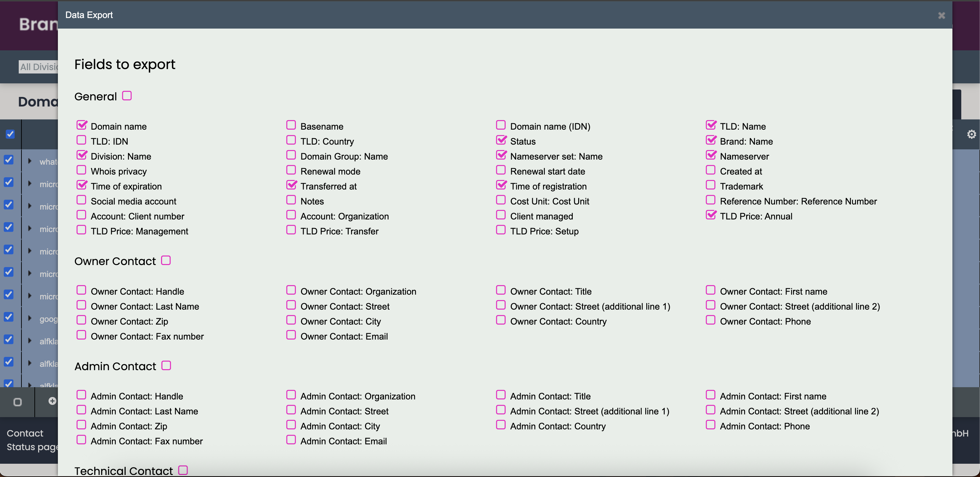Uncheck TLD Price: Annual
The image size is (980, 477).
point(711,215)
